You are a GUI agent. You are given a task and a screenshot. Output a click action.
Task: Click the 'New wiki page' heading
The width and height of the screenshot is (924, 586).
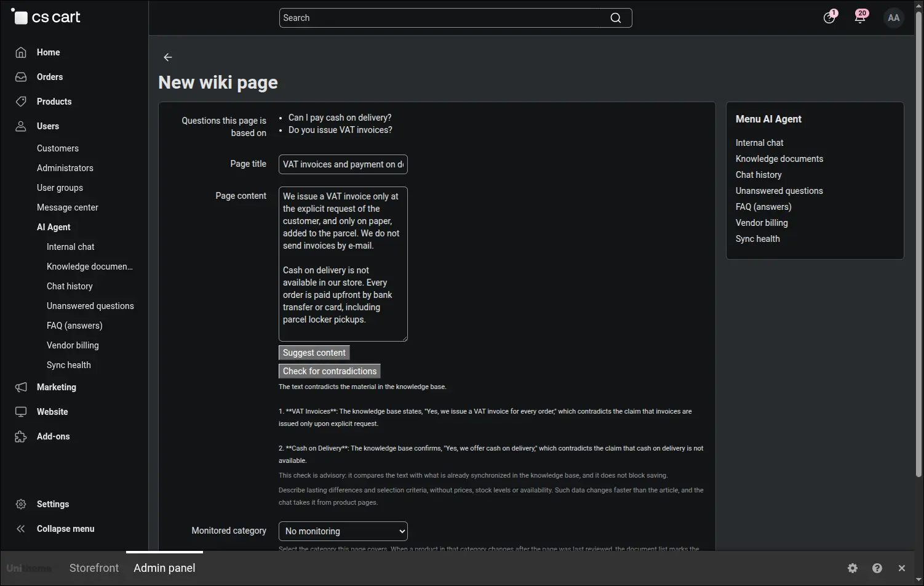(x=218, y=82)
